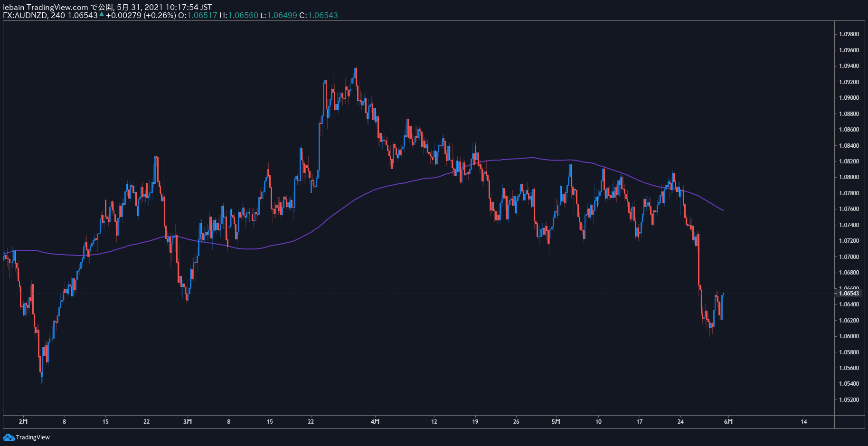Click the low value L:1.06499 in header
This screenshot has width=868, height=446.
[x=279, y=15]
